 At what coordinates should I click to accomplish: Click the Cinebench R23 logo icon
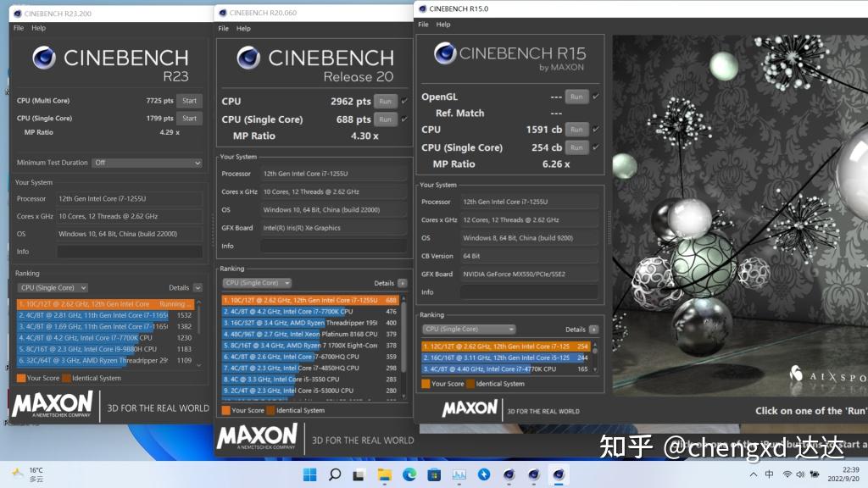pyautogui.click(x=43, y=58)
